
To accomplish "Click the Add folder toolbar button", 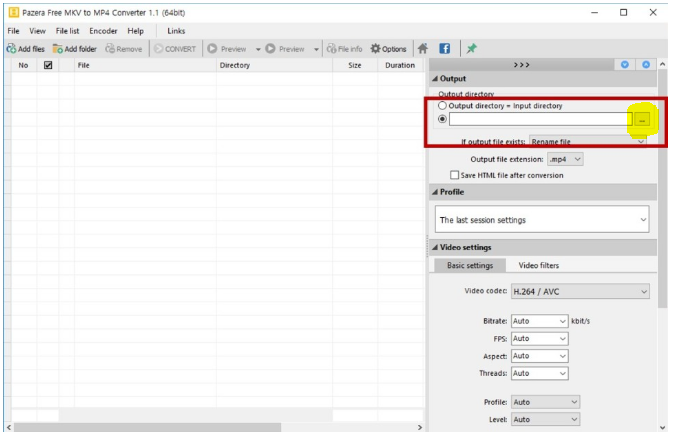I will click(75, 49).
